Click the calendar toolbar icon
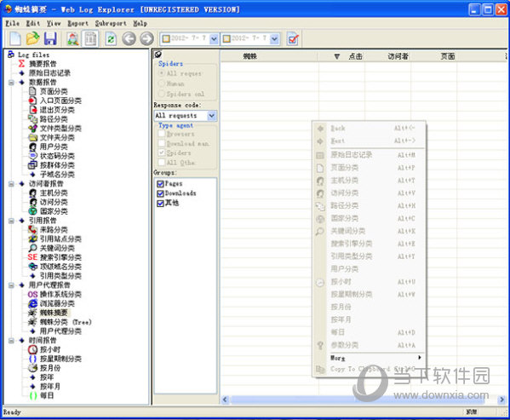The height and width of the screenshot is (420, 510). click(x=90, y=39)
